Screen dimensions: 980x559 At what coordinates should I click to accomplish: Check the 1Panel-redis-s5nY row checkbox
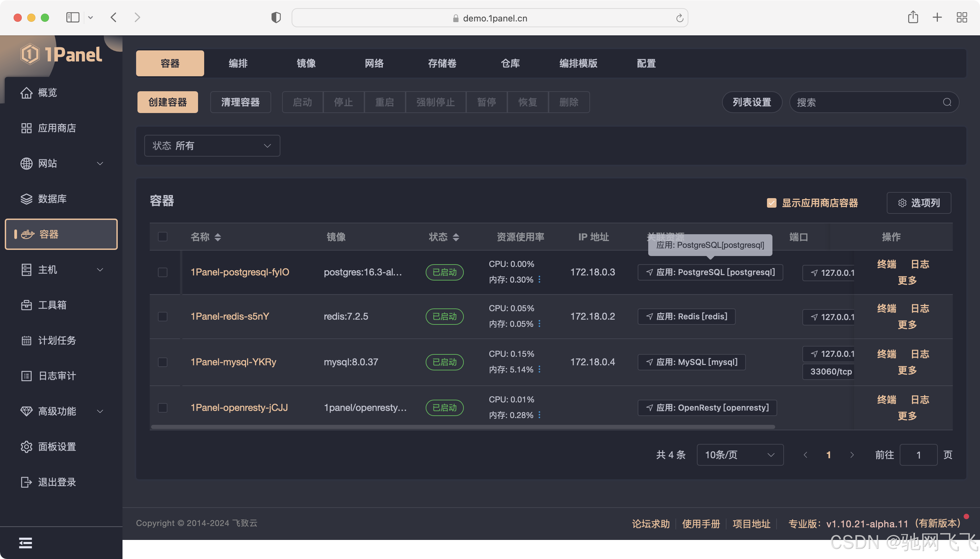coord(163,316)
